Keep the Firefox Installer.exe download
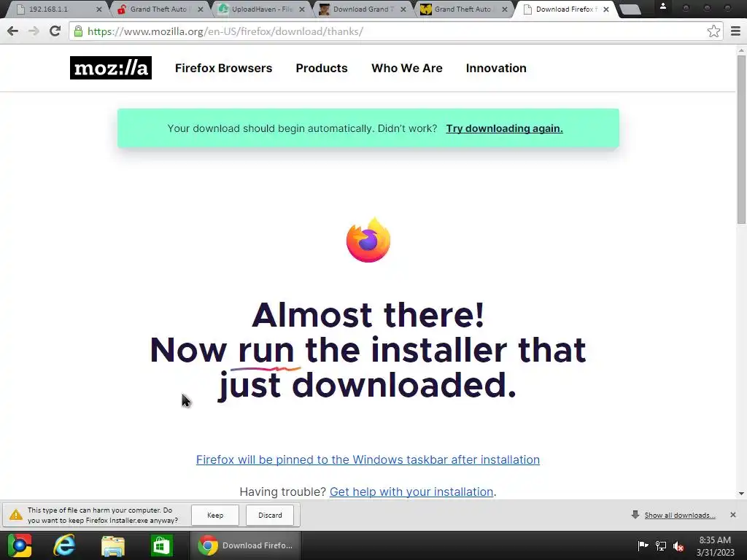This screenshot has width=747, height=560. click(215, 516)
